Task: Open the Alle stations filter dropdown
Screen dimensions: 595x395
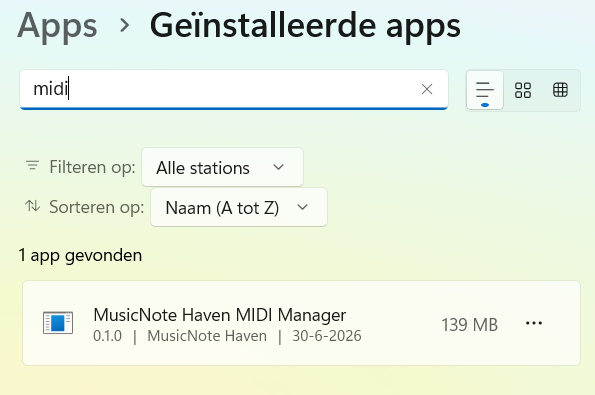Action: pos(222,167)
